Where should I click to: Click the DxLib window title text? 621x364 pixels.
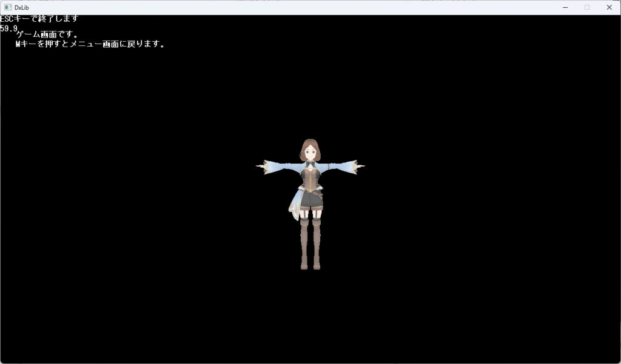(22, 7)
